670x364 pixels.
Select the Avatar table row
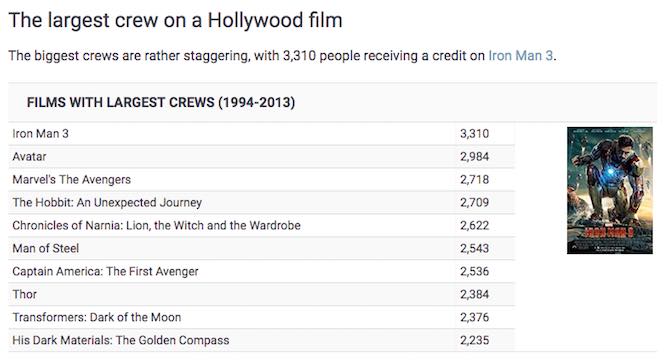click(x=262, y=157)
